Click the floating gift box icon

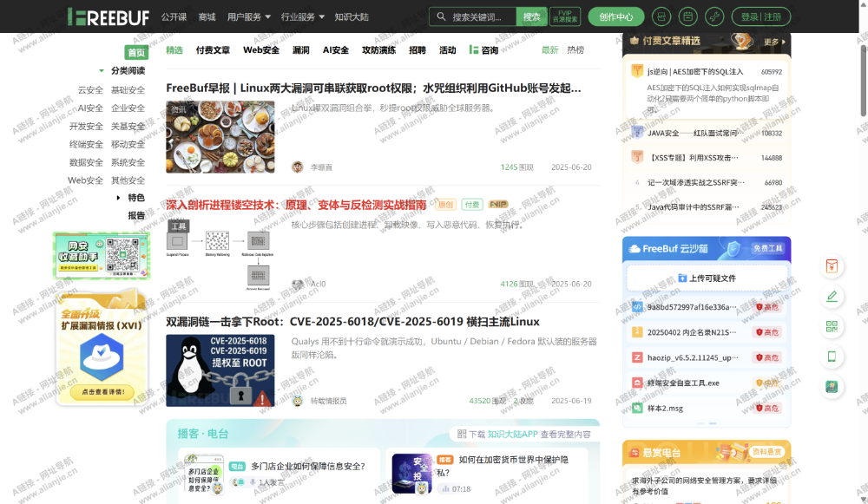coord(832,266)
